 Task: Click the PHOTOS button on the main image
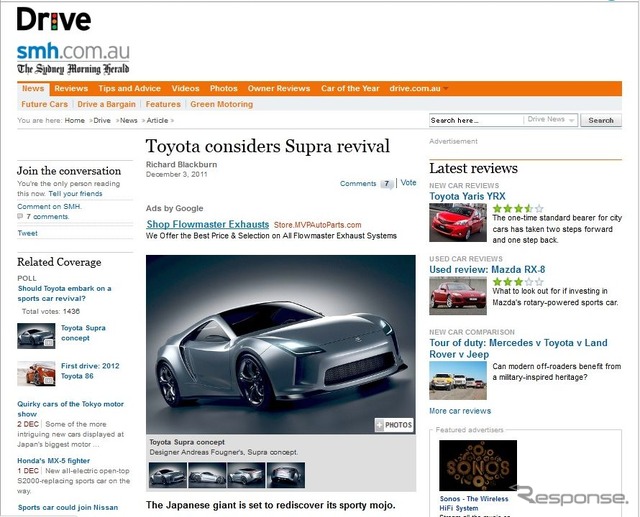coord(394,425)
